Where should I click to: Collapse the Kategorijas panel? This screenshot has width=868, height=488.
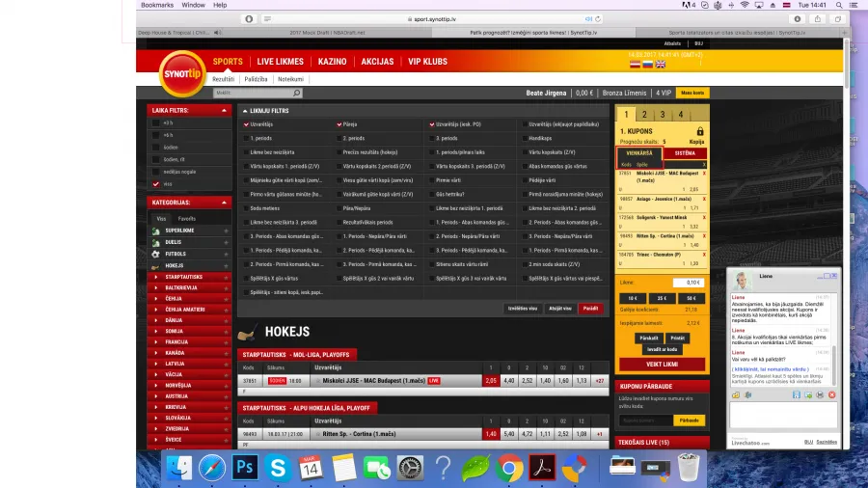pyautogui.click(x=224, y=203)
